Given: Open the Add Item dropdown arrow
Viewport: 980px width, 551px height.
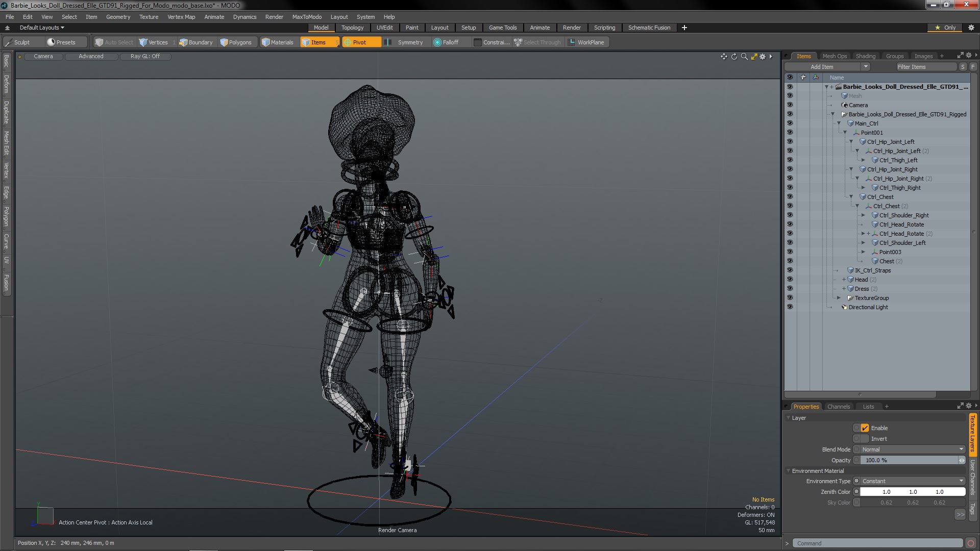Looking at the screenshot, I should (x=865, y=67).
